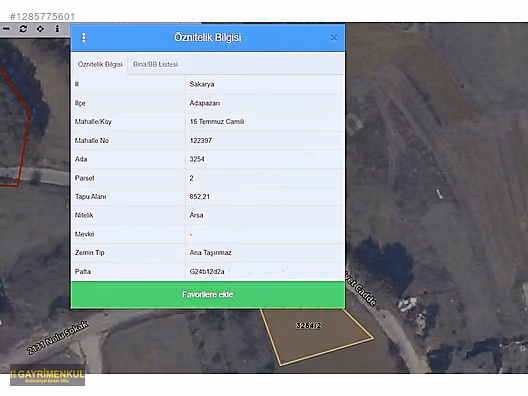Click the Mahalle No value 122397

(201, 140)
